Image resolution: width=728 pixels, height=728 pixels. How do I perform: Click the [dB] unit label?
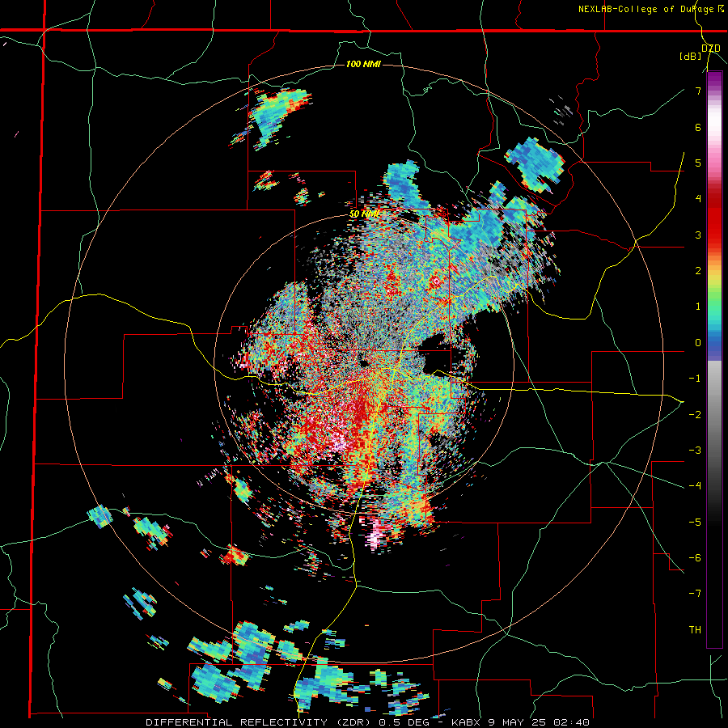tap(691, 57)
